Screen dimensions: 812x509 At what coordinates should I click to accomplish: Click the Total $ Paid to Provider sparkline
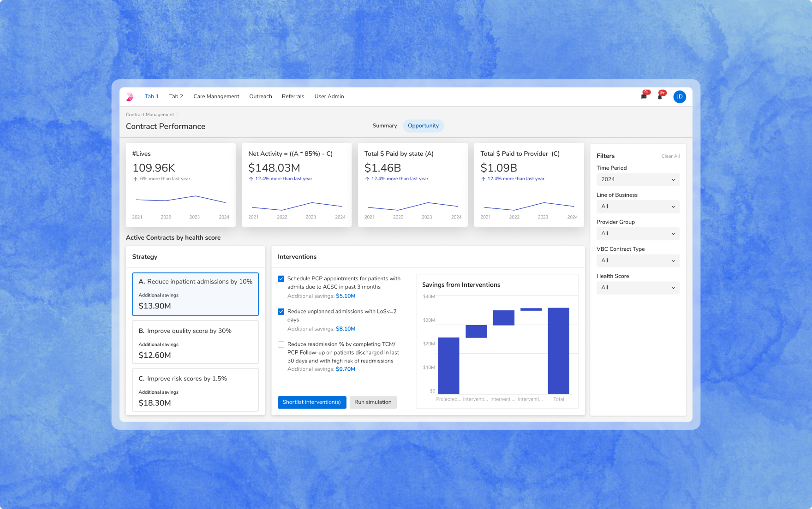tap(529, 206)
